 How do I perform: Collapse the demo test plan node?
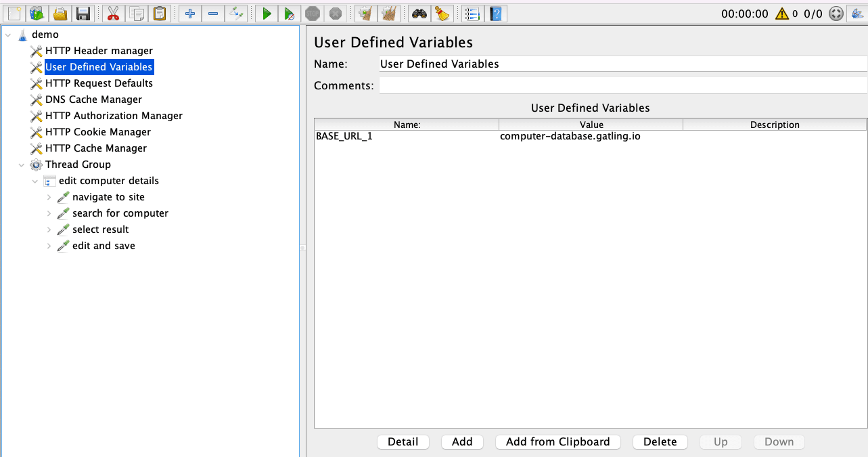[x=8, y=35]
